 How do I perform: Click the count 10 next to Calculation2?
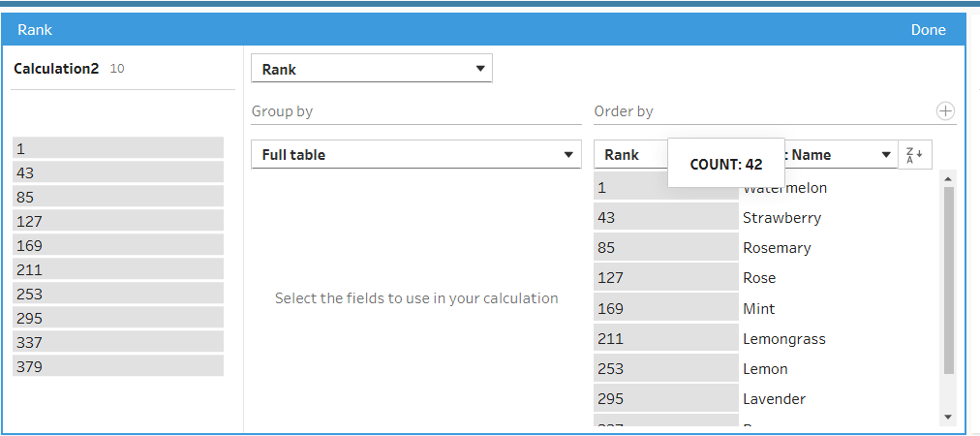pos(117,69)
